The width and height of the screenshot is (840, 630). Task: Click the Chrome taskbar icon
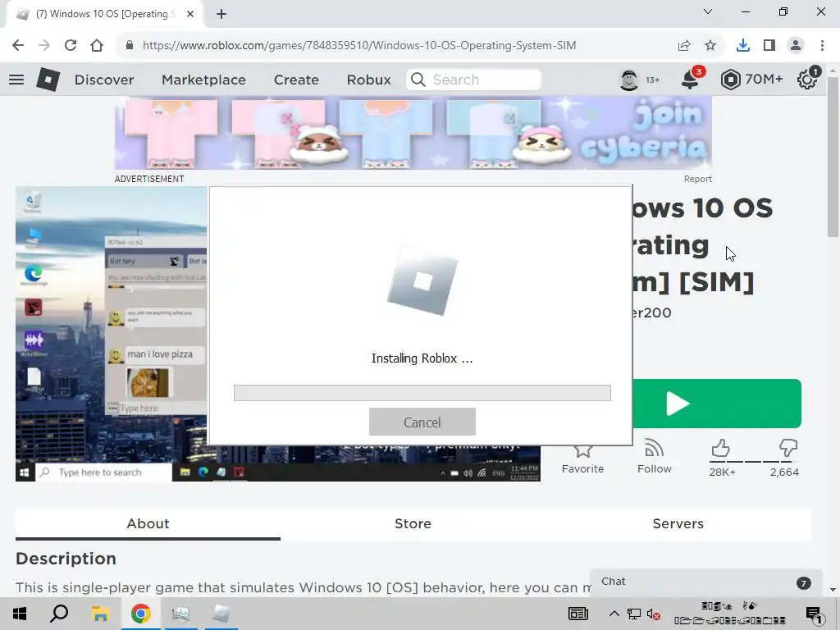pyautogui.click(x=140, y=614)
